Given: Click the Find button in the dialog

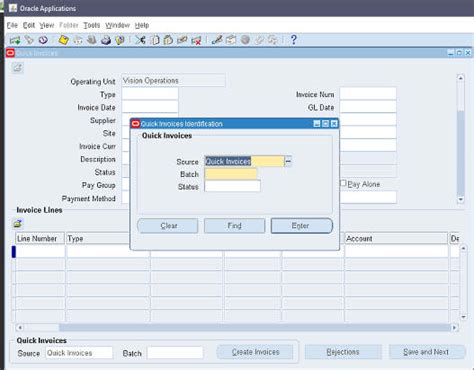Looking at the screenshot, I should [235, 226].
